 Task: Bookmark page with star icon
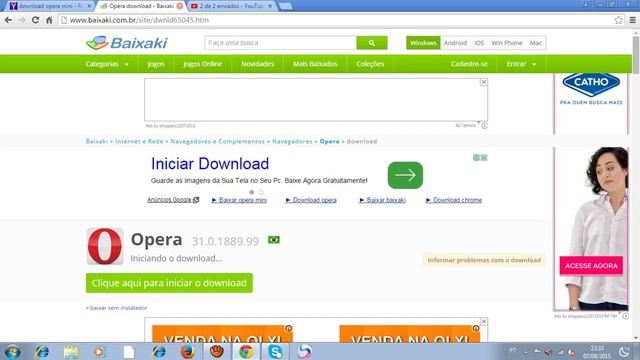[618, 20]
